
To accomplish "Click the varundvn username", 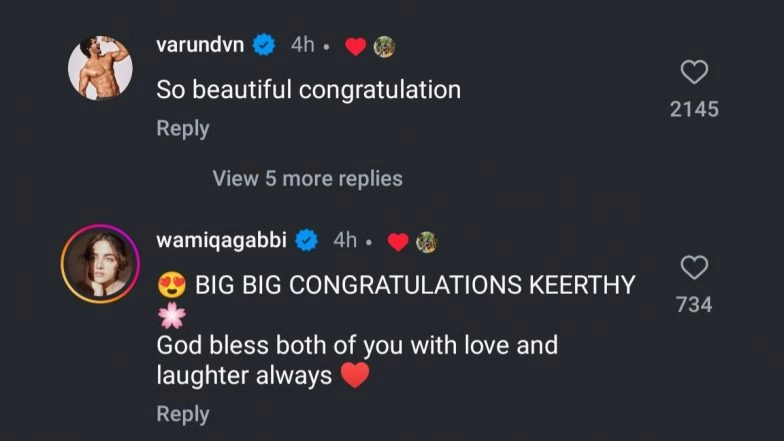I will click(x=200, y=45).
